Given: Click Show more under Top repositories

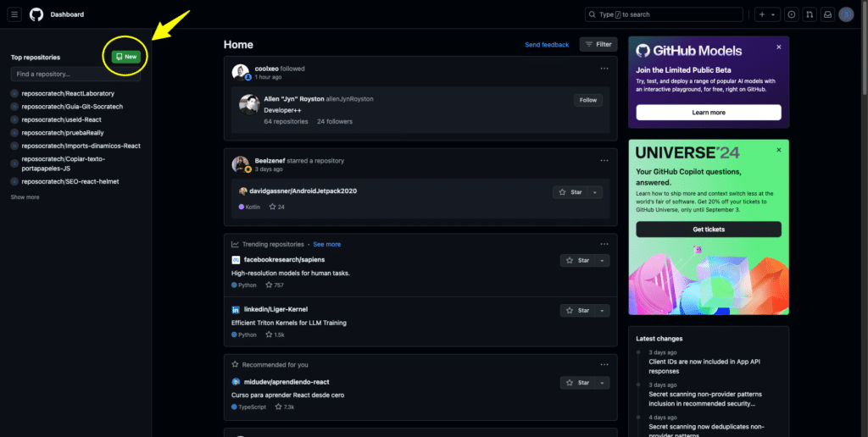Looking at the screenshot, I should (x=25, y=197).
